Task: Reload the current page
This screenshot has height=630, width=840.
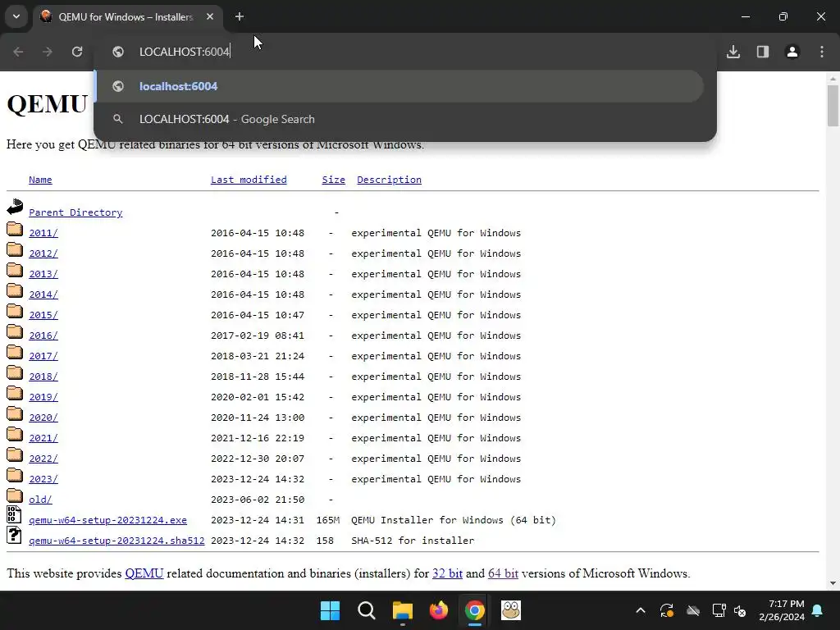Action: (x=77, y=52)
